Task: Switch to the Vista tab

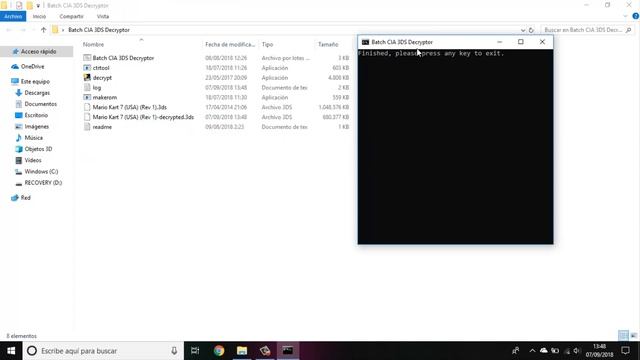Action: click(x=103, y=16)
